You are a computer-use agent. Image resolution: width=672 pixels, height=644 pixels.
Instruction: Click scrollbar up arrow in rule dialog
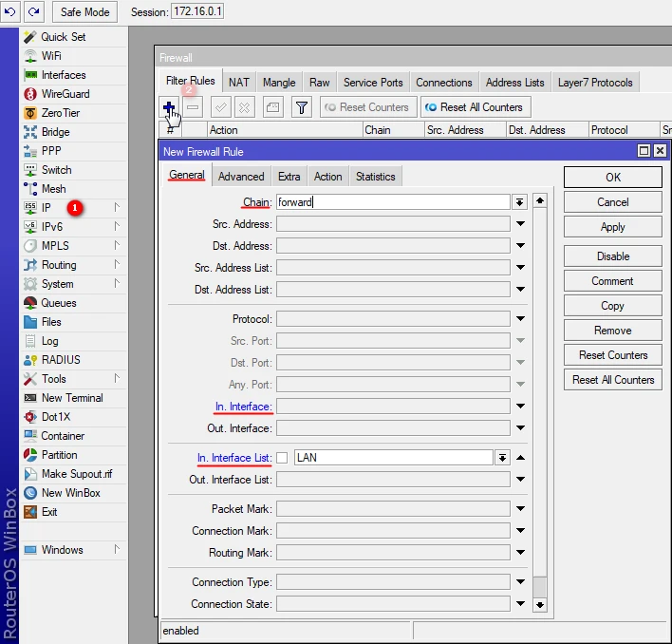point(540,200)
